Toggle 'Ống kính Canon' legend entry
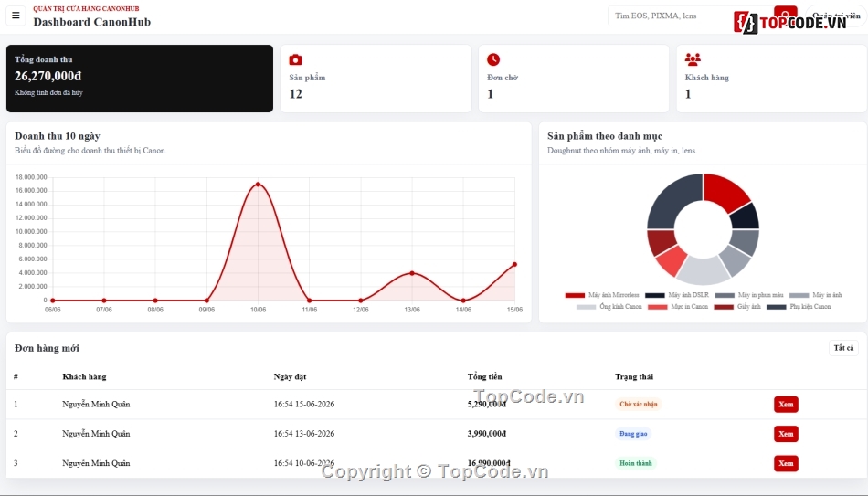This screenshot has width=868, height=496. point(609,307)
